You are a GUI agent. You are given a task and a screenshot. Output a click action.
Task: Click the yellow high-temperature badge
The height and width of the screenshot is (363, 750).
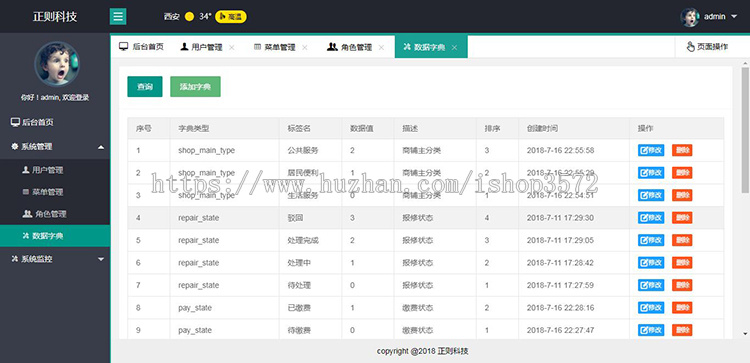231,17
